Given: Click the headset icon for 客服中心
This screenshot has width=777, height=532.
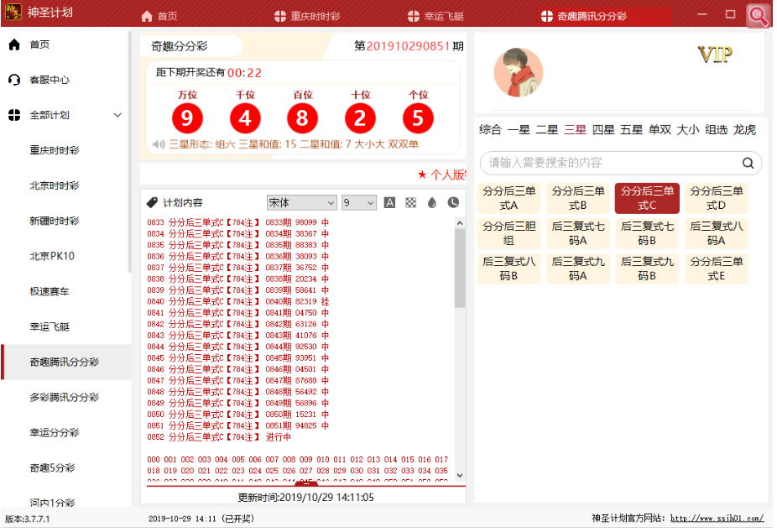Looking at the screenshot, I should point(14,80).
